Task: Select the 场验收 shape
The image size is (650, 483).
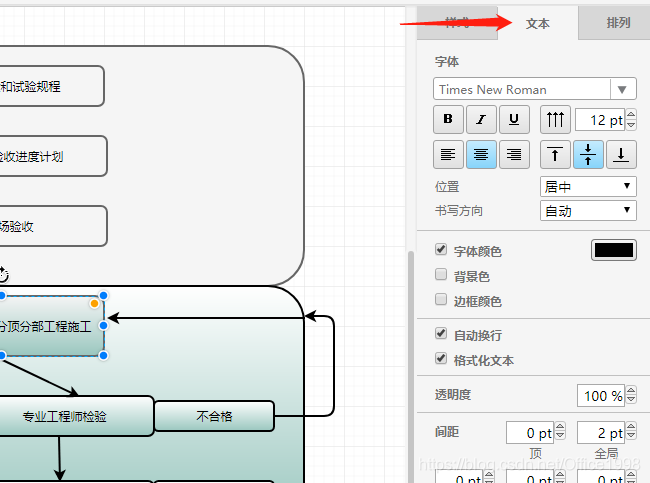Action: (x=53, y=226)
